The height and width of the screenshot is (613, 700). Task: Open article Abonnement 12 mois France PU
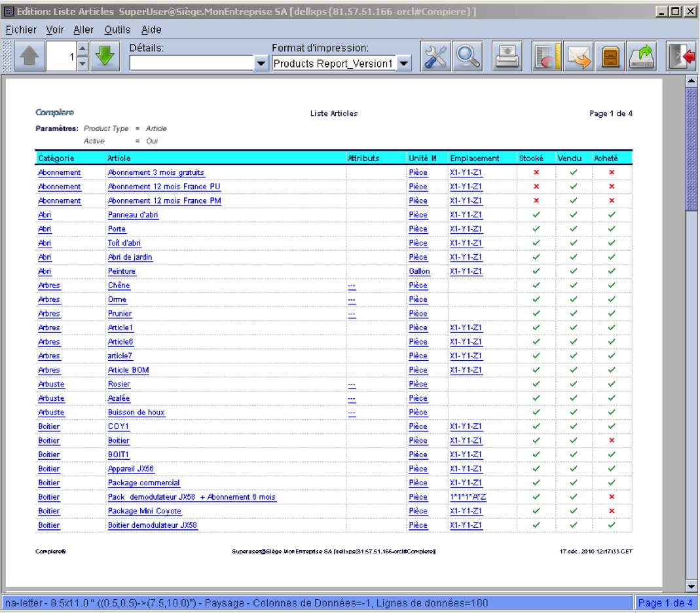point(164,187)
